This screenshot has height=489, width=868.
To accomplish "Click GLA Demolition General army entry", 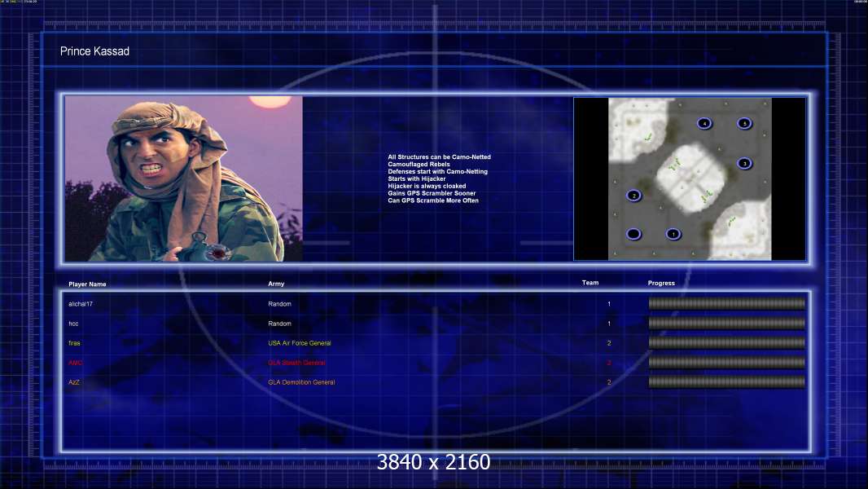I will pyautogui.click(x=302, y=382).
